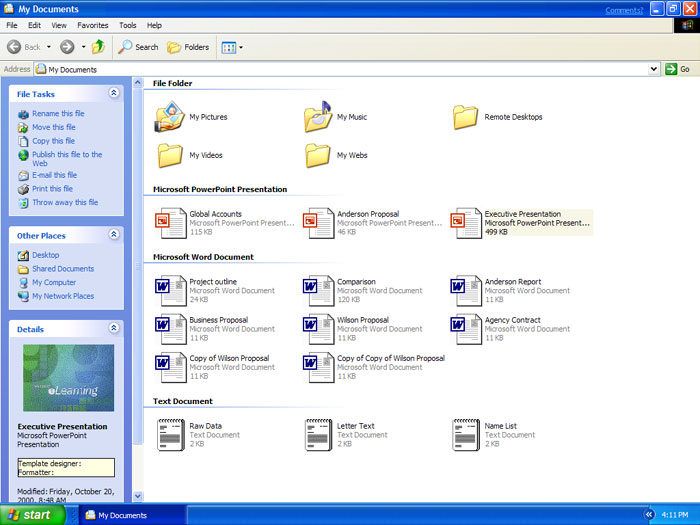Select the Anderson Proposal presentation icon
This screenshot has width=700, height=525.
(x=318, y=223)
